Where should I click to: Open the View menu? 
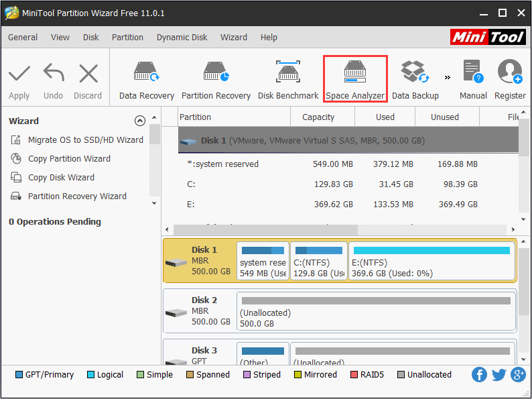click(x=60, y=38)
